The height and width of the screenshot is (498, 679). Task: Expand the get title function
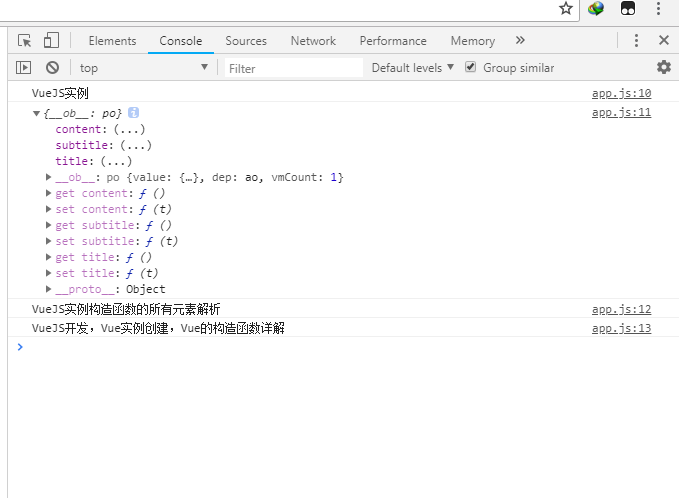(x=48, y=257)
